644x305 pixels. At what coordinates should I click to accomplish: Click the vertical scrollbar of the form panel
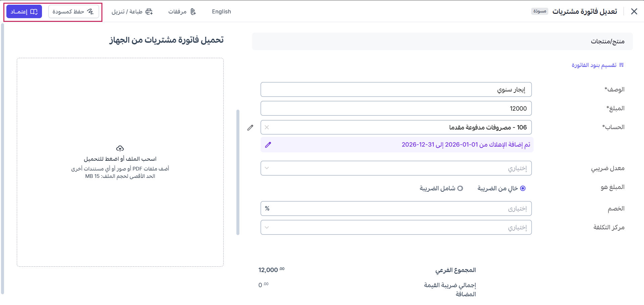click(x=238, y=172)
